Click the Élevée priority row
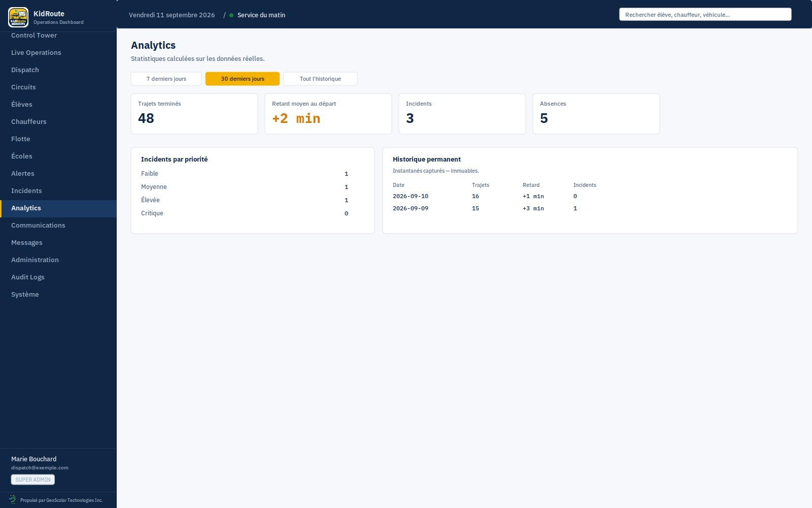The width and height of the screenshot is (812, 508). point(245,200)
